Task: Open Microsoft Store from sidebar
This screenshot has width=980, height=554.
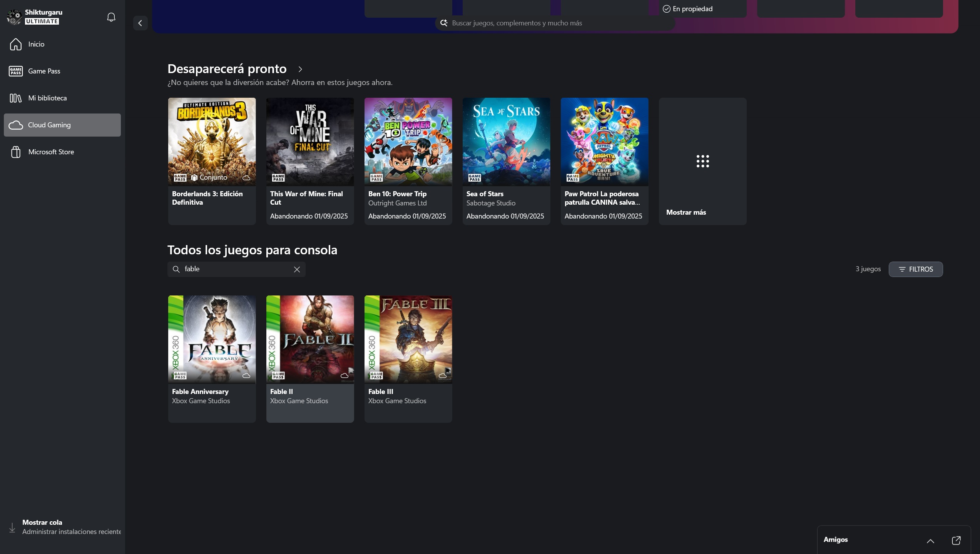Action: [x=51, y=152]
